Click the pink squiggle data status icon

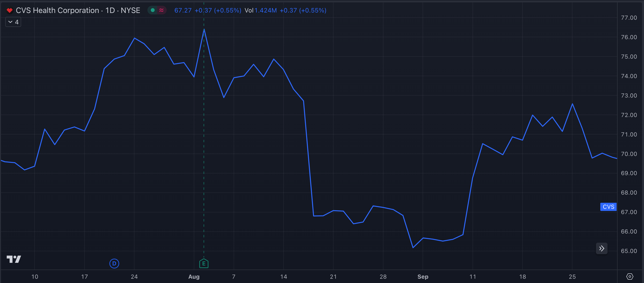pyautogui.click(x=162, y=10)
